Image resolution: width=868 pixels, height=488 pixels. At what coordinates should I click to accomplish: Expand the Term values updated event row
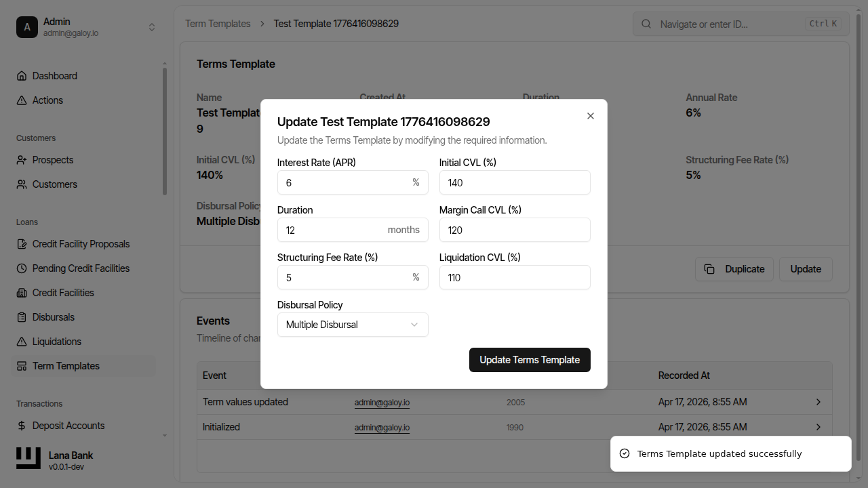click(818, 402)
